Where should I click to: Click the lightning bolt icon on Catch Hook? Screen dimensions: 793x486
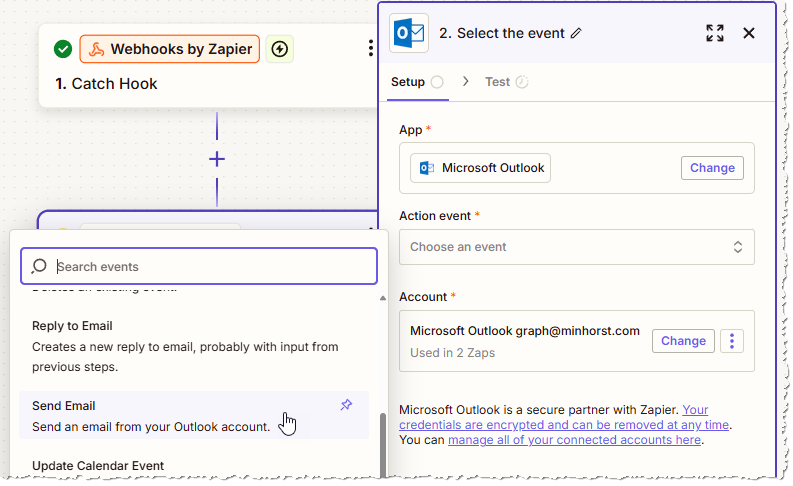[x=280, y=49]
